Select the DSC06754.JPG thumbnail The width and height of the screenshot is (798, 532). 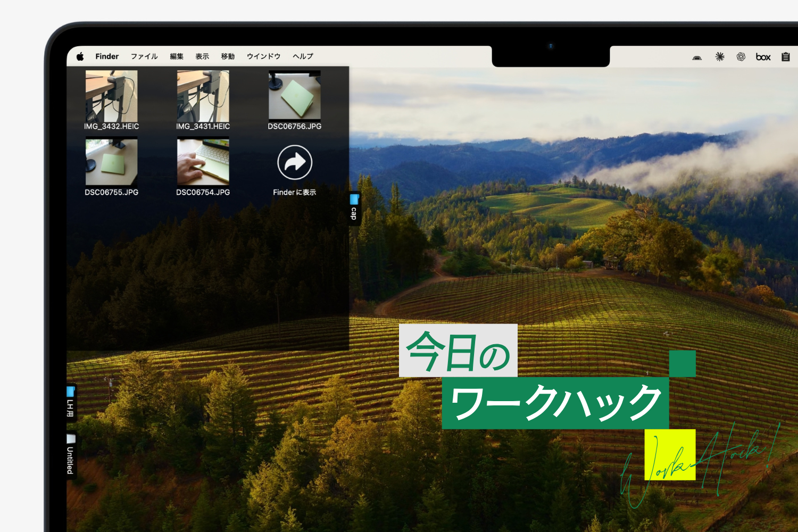(x=203, y=161)
